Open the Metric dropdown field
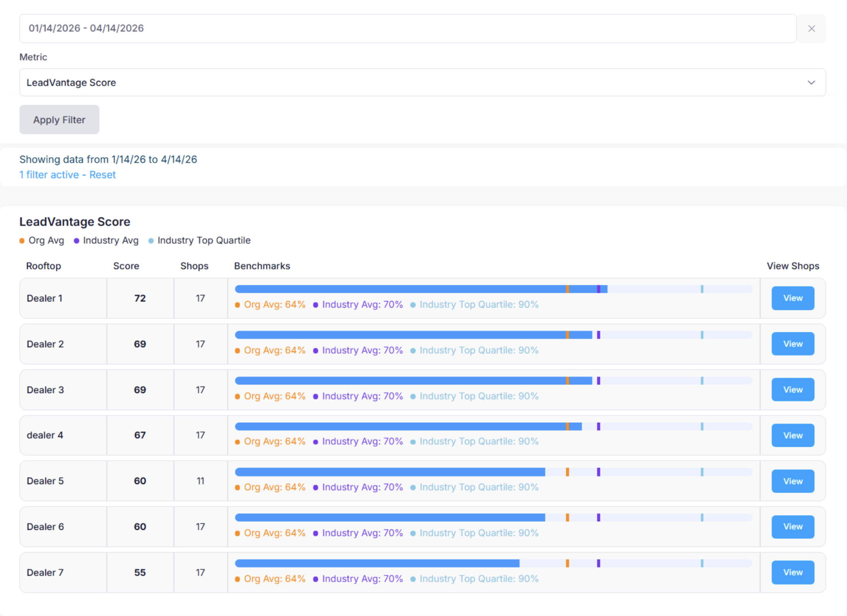 422,82
